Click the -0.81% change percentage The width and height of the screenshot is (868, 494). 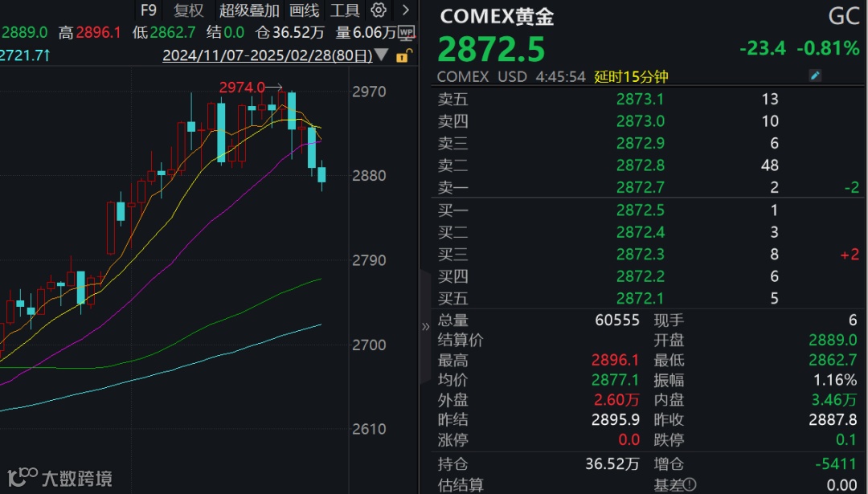828,49
